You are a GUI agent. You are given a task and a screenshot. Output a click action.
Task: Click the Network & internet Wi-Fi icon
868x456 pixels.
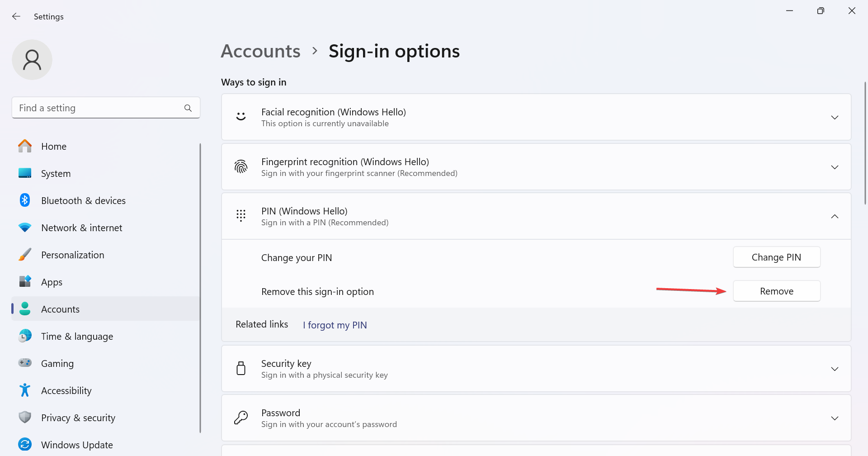[25, 228]
